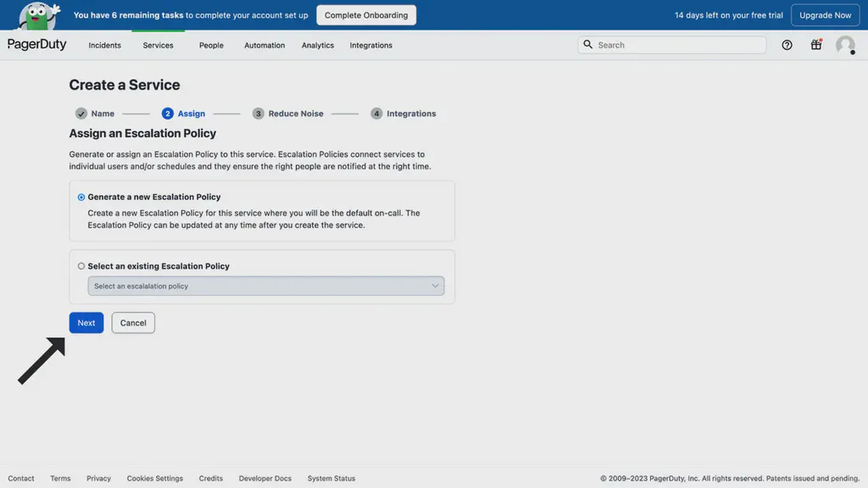
Task: Open the Developer Docs footer link
Action: tap(264, 478)
